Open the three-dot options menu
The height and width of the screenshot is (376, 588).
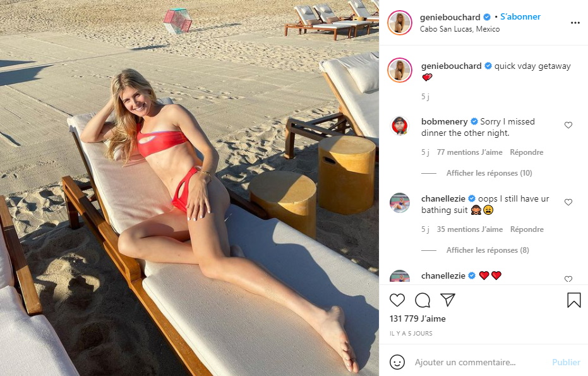click(x=575, y=23)
